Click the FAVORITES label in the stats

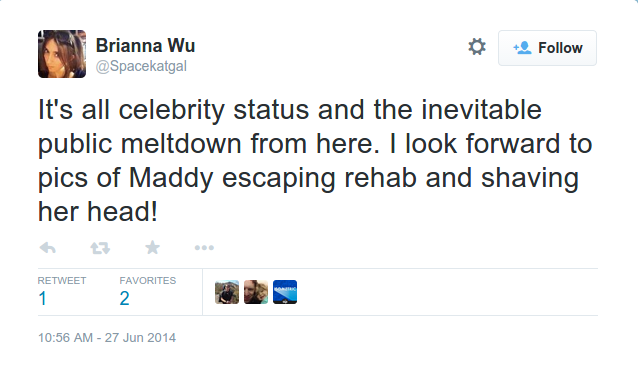(x=148, y=281)
